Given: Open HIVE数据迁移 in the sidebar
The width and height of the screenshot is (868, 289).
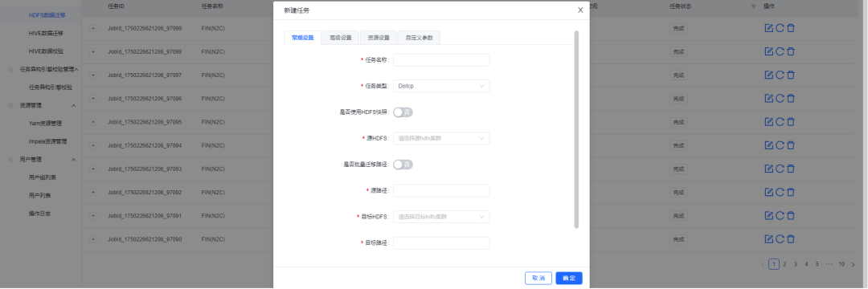Looking at the screenshot, I should (x=47, y=33).
